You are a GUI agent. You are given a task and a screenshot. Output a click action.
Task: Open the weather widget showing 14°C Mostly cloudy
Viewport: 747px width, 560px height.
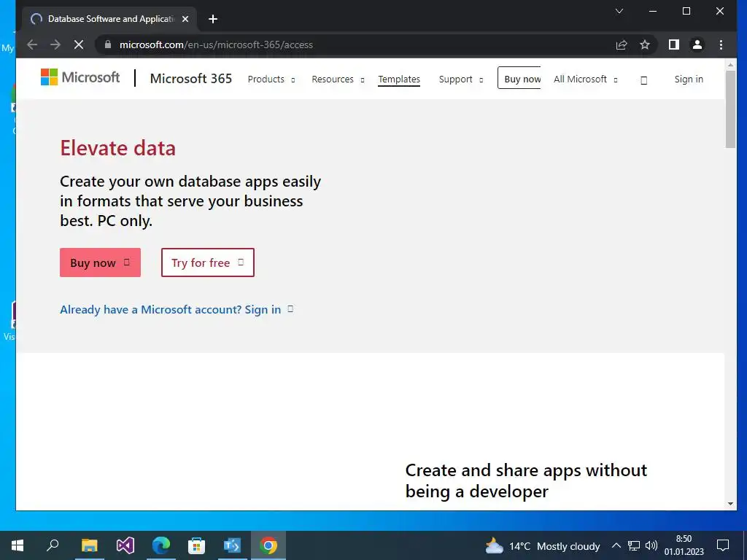click(x=542, y=545)
